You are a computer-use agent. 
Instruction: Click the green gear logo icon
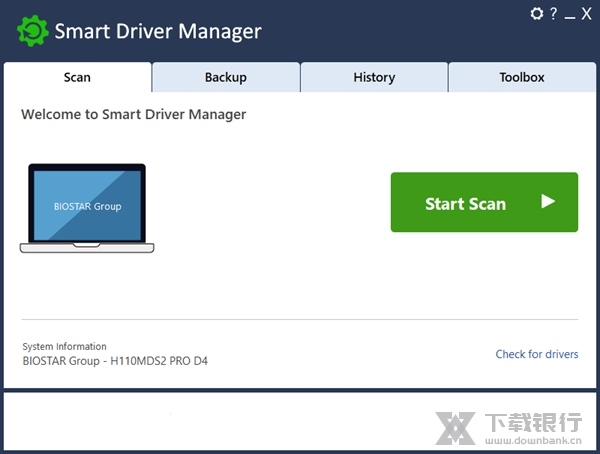coord(33,31)
